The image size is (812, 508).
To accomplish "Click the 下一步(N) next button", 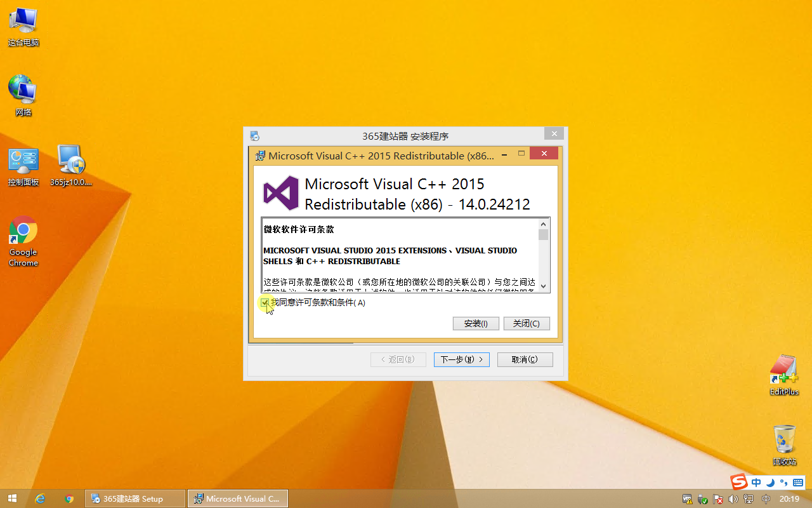I will pos(462,359).
